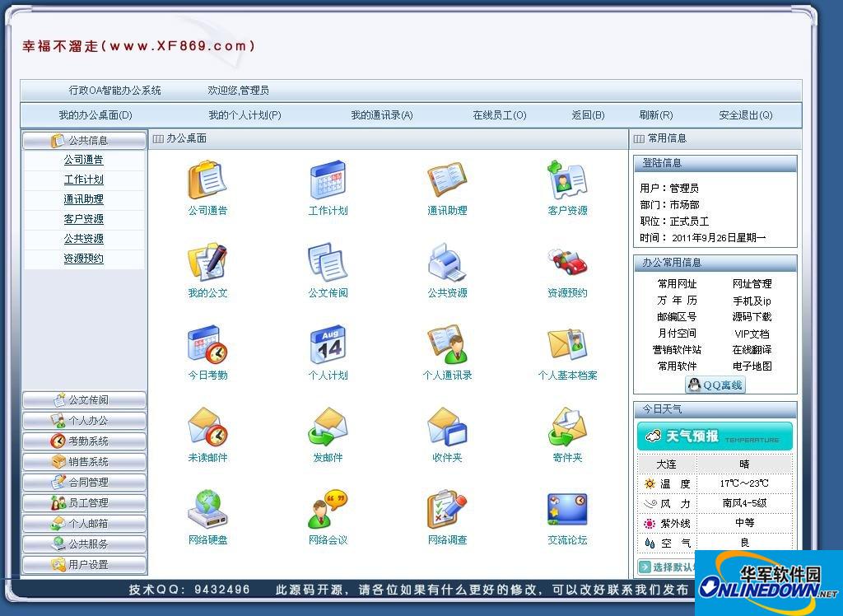The width and height of the screenshot is (843, 616).
Task: Expand the 考勤系统 sidebar section
Action: pyautogui.click(x=84, y=441)
